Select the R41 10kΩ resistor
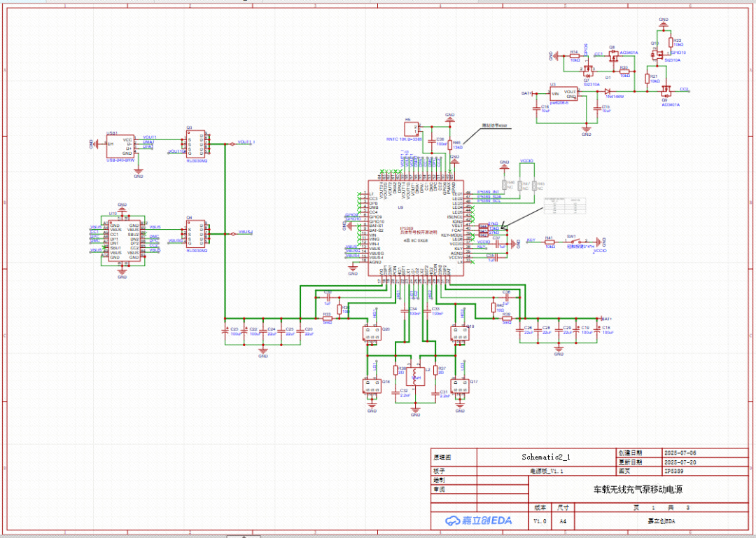The height and width of the screenshot is (538, 756). [x=549, y=242]
